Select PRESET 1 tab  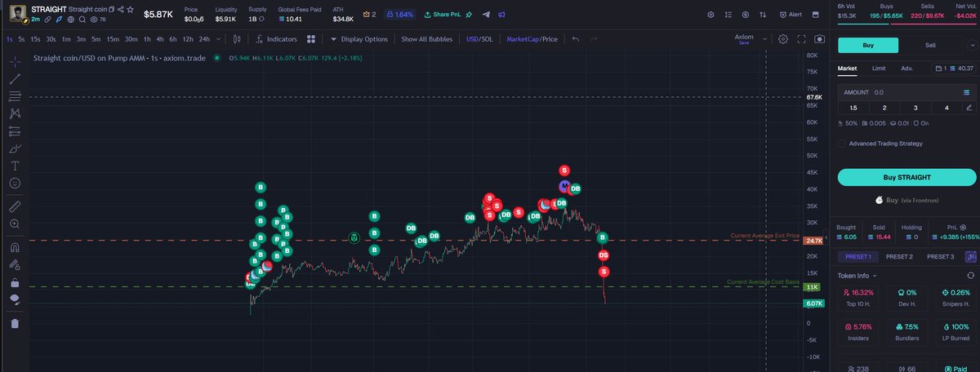tap(858, 256)
